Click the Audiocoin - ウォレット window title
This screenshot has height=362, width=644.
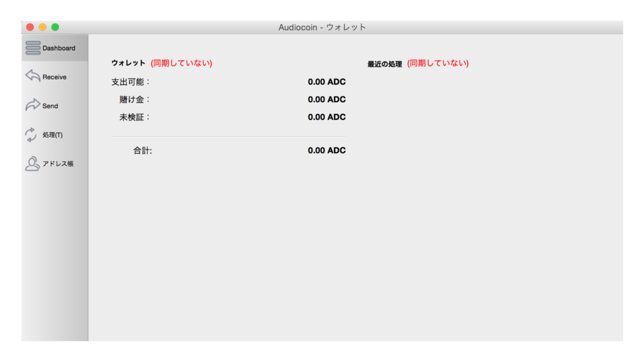pyautogui.click(x=322, y=27)
